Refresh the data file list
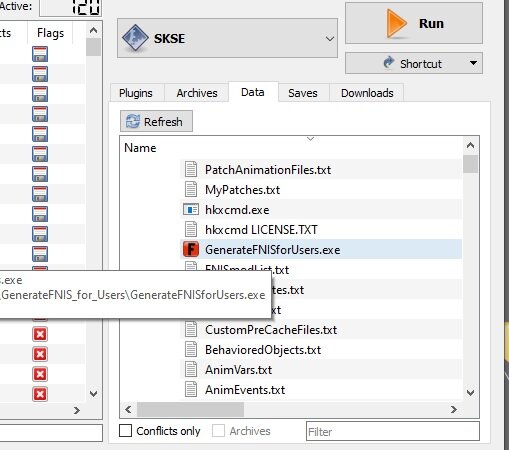Screen dimensions: 509x450 click(156, 121)
